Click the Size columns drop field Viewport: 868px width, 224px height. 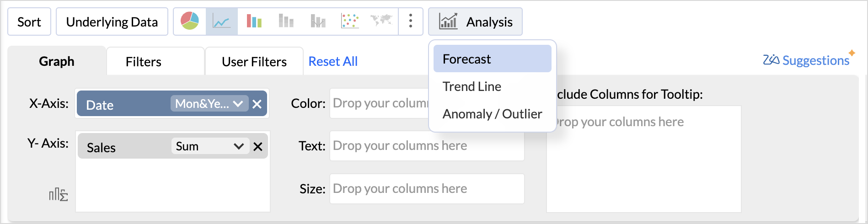coord(427,189)
